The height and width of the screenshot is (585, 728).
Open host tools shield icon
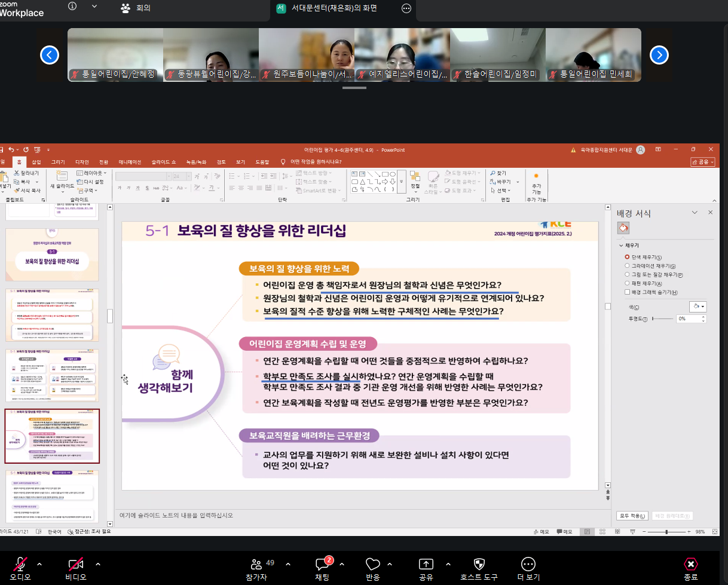479,564
